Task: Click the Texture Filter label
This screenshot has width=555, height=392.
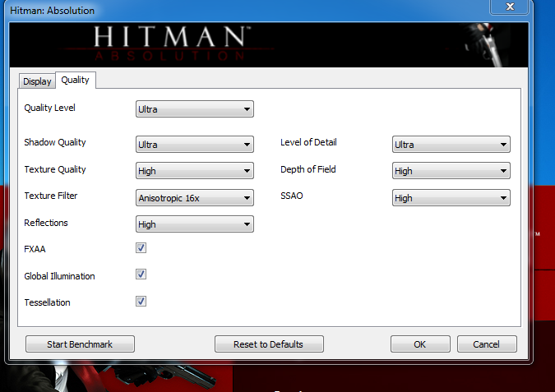Action: click(51, 196)
